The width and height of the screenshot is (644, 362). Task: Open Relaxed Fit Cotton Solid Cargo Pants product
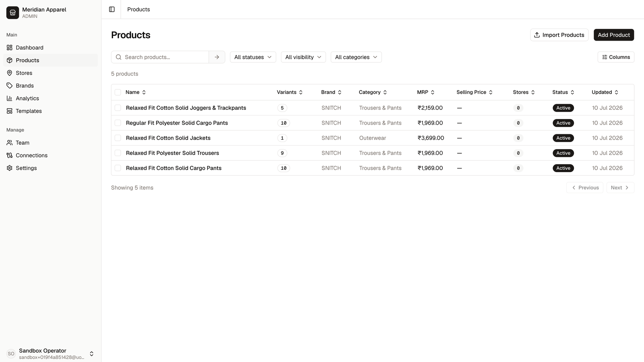pos(174,168)
